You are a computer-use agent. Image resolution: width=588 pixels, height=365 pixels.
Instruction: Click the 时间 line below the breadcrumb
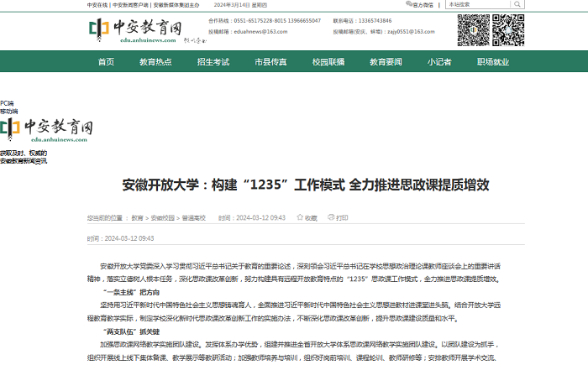120,238
